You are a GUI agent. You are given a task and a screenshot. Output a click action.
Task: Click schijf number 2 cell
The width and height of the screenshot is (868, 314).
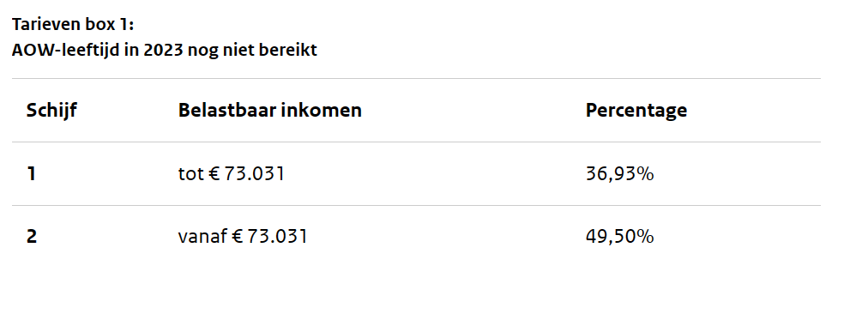coord(32,237)
